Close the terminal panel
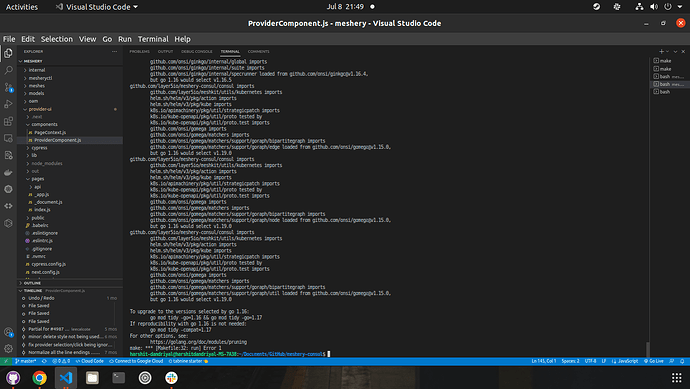The height and width of the screenshot is (389, 690). click(x=683, y=51)
